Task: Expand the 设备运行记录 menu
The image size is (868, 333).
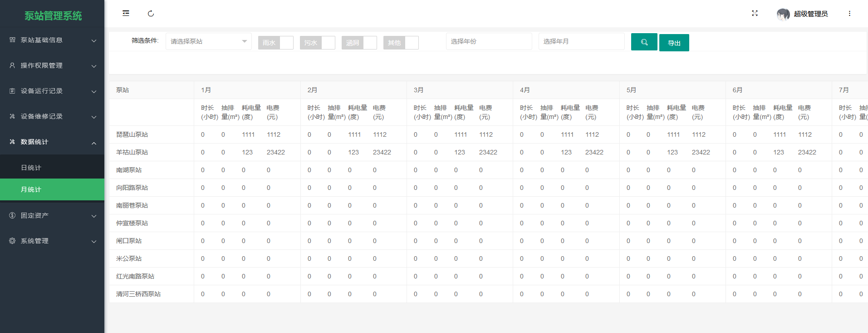Action: (x=52, y=91)
